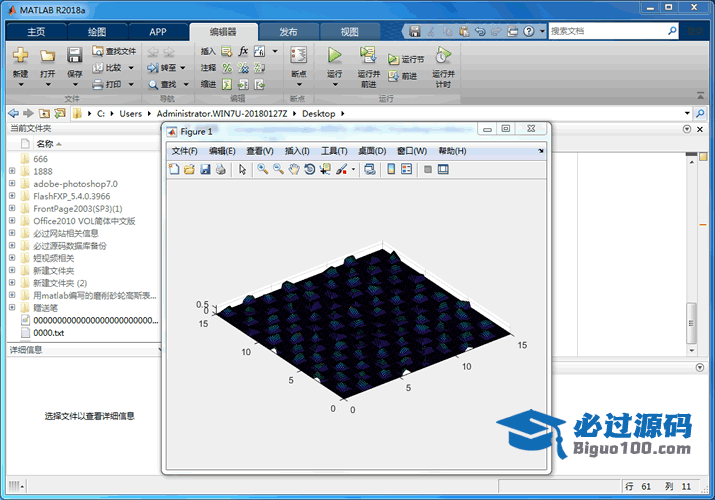Screen dimensions: 715x500
Task: Click the Run Section button
Action: (x=406, y=59)
